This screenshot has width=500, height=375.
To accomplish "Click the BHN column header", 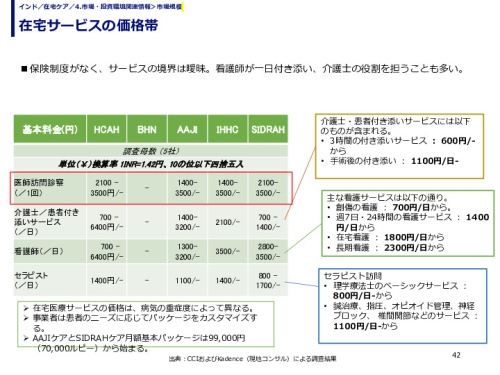I will click(x=147, y=129).
